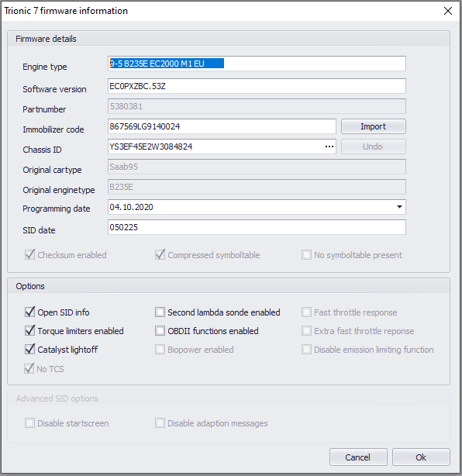462x476 pixels.
Task: Click the No TCS checkbox
Action: tap(29, 368)
